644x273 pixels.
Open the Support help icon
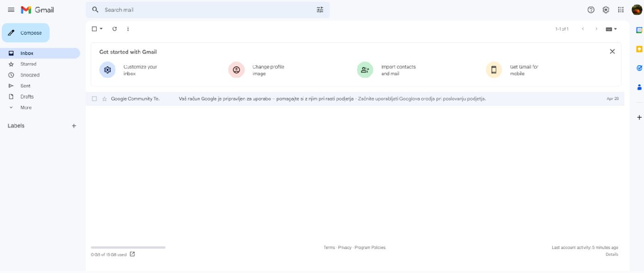coord(591,10)
